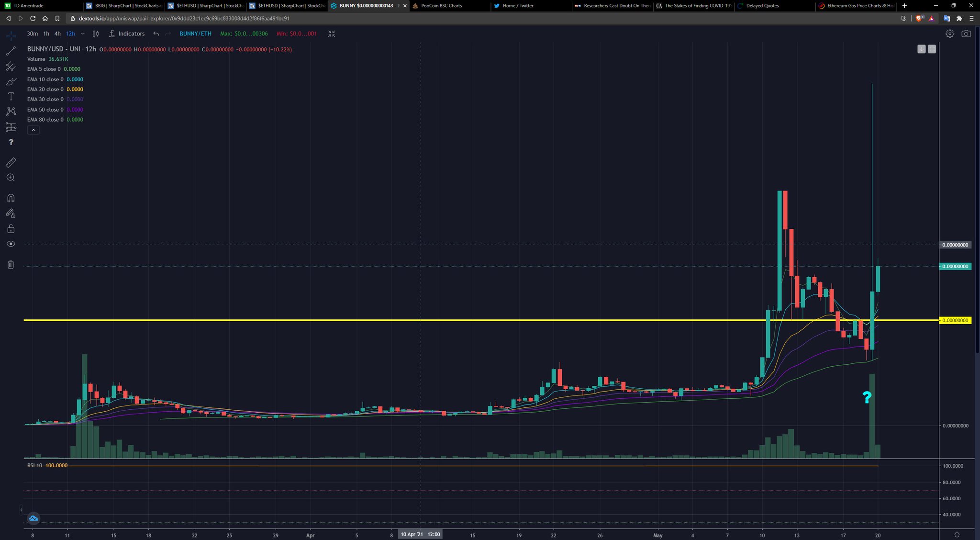Open candlestick chart style selector
The height and width of the screenshot is (540, 980).
tap(96, 34)
